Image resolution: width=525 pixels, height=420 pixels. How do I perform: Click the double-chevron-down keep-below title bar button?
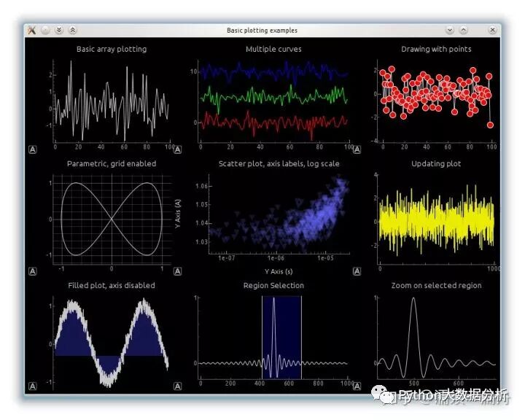(59, 30)
